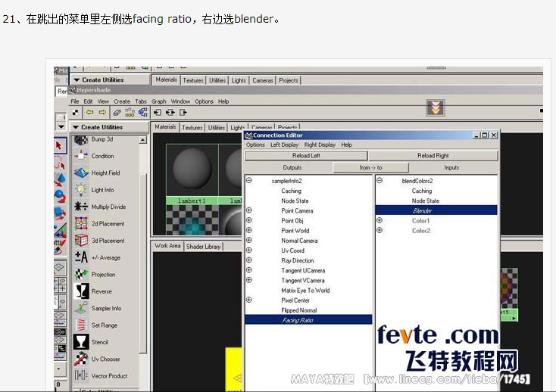Expand the Color1 input attribute
Image resolution: width=556 pixels, height=392 pixels.
380,220
